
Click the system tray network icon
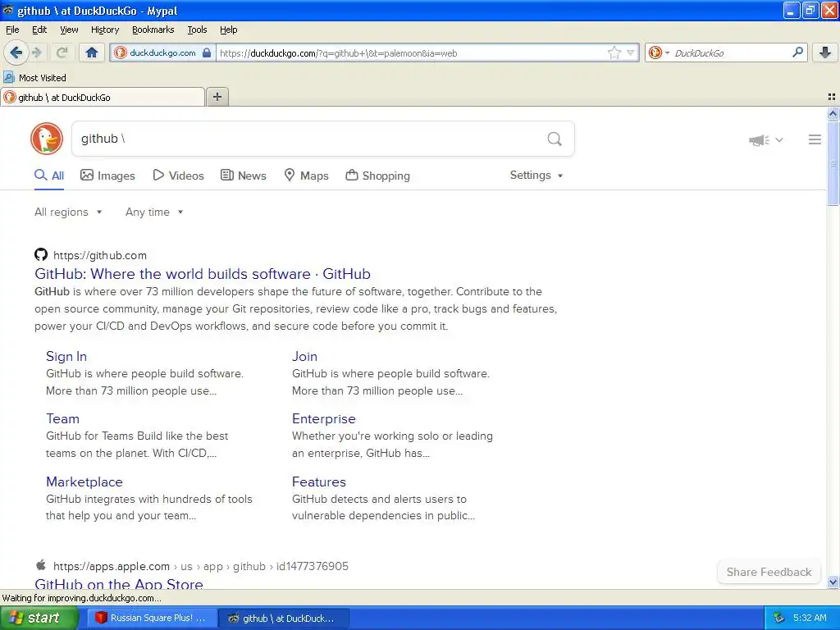(x=778, y=618)
